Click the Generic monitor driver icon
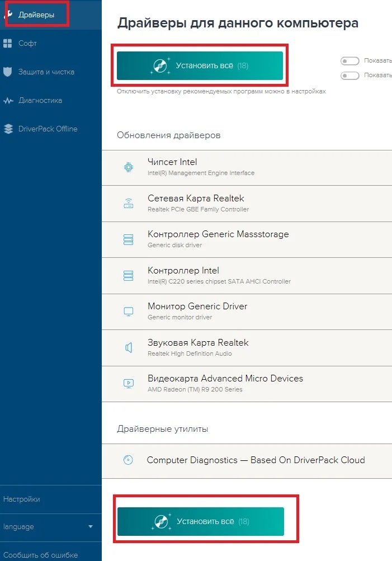Viewport: 392px width, 561px height. tap(129, 312)
